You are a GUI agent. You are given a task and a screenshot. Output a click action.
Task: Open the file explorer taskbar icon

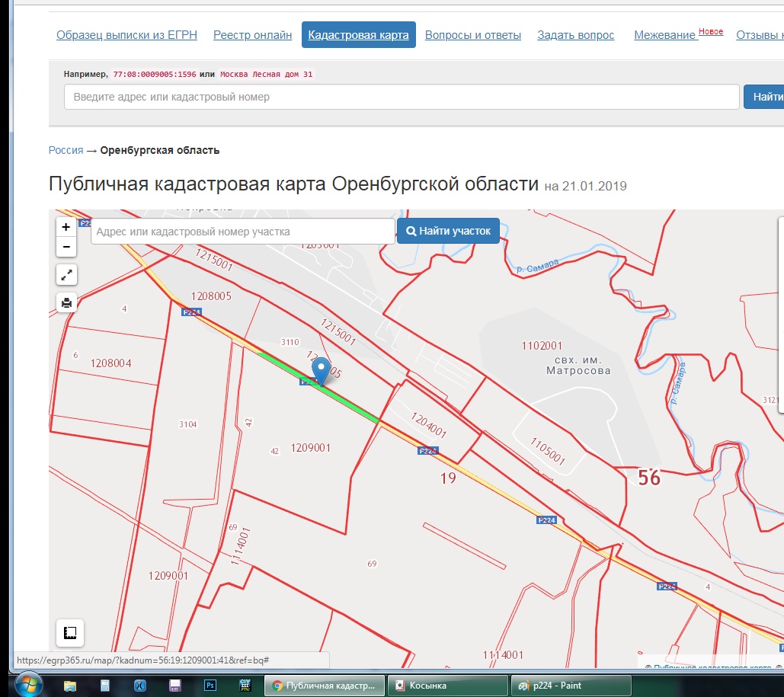[x=70, y=686]
